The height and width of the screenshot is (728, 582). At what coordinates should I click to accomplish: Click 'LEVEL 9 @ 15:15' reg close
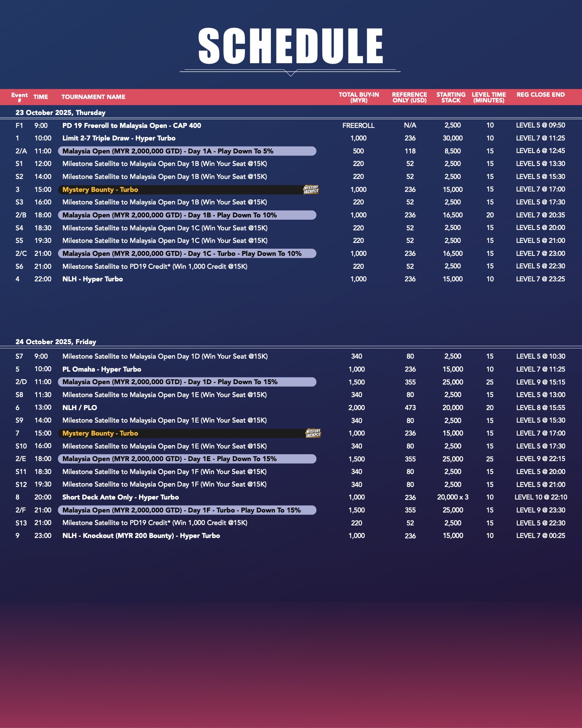[540, 382]
